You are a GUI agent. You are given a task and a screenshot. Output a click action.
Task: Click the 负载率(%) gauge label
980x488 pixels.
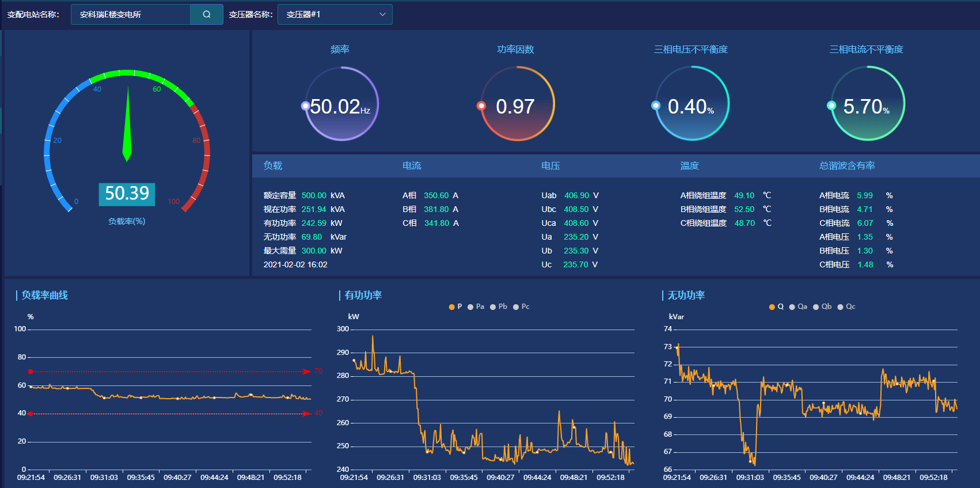point(127,222)
